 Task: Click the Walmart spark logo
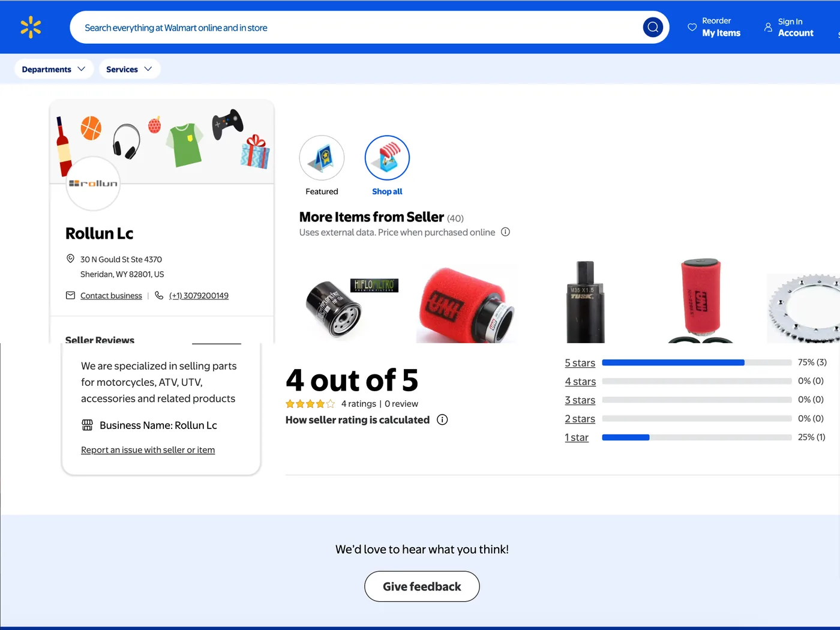point(31,27)
